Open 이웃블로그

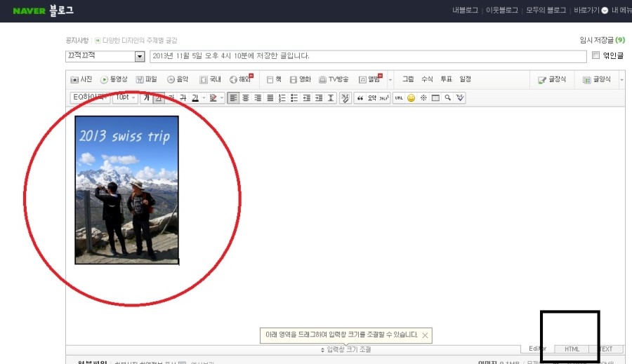click(502, 11)
